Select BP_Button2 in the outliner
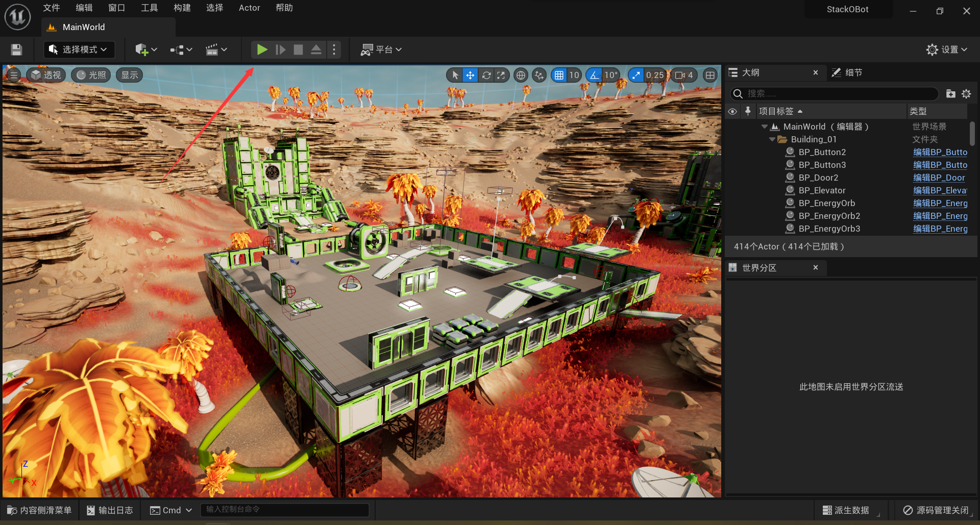The width and height of the screenshot is (980, 525). 822,152
